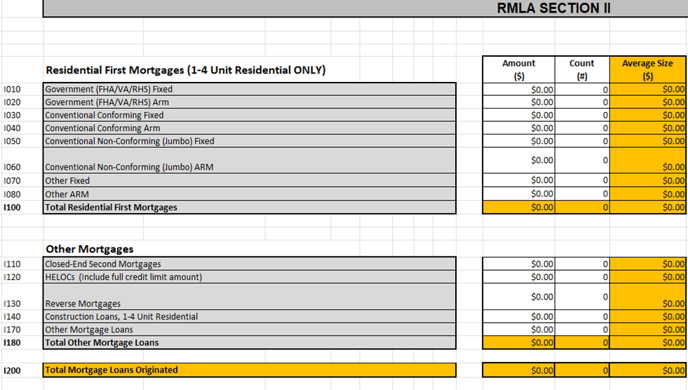This screenshot has height=390, width=688.
Task: Select Amount cell for Government FHA/VA/RHS Fixed
Action: point(519,89)
